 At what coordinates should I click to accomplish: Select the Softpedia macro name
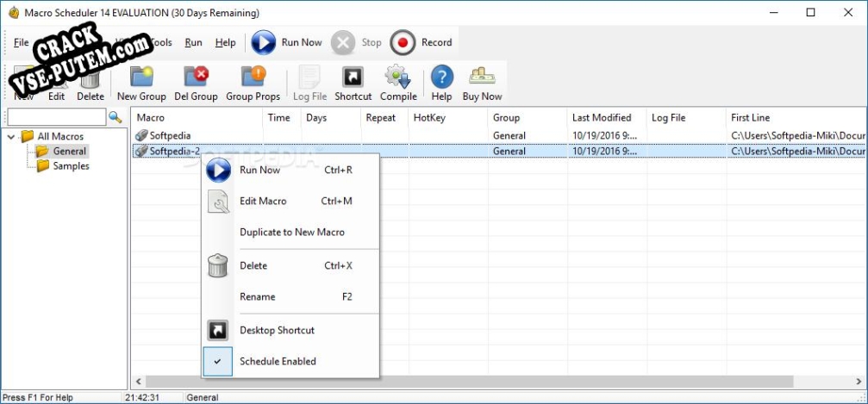(x=170, y=135)
